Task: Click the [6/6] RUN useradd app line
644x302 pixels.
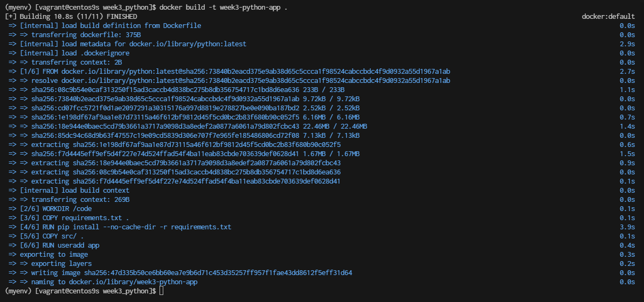Action: tap(54, 245)
